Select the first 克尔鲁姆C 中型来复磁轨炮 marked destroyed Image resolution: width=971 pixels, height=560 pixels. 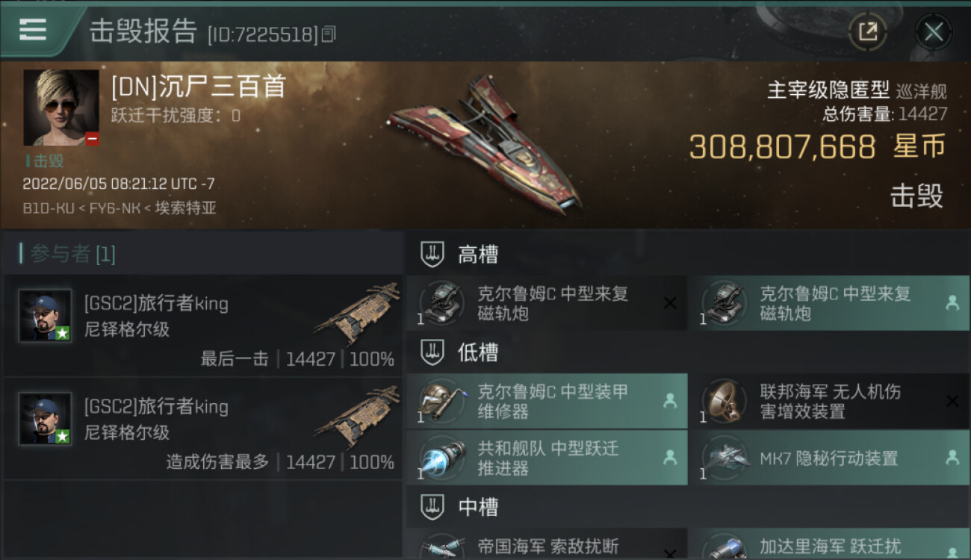tap(546, 303)
